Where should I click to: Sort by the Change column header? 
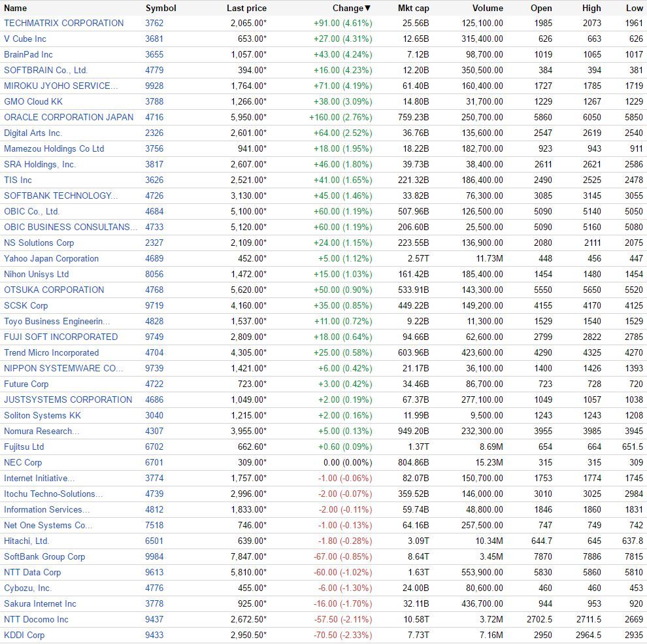pyautogui.click(x=352, y=8)
